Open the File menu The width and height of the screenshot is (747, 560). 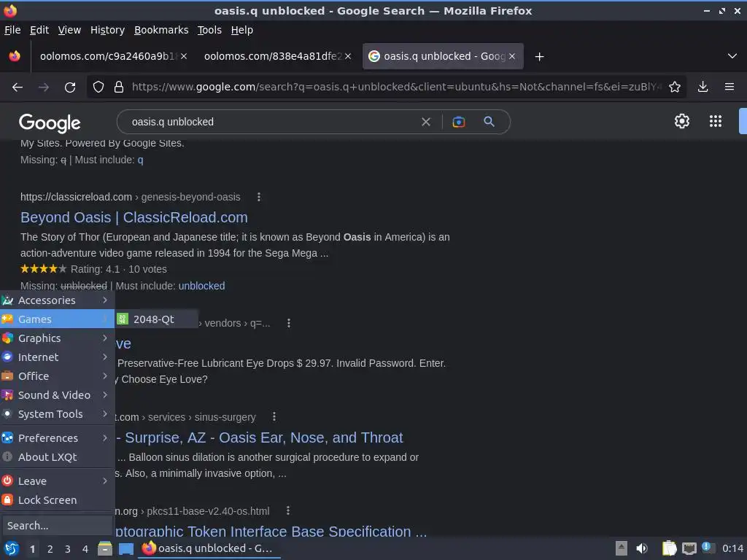[x=12, y=30]
